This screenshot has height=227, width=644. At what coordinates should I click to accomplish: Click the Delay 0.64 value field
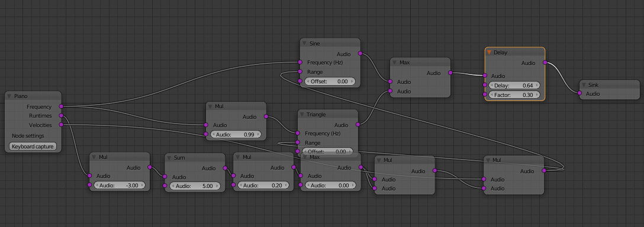pyautogui.click(x=514, y=85)
